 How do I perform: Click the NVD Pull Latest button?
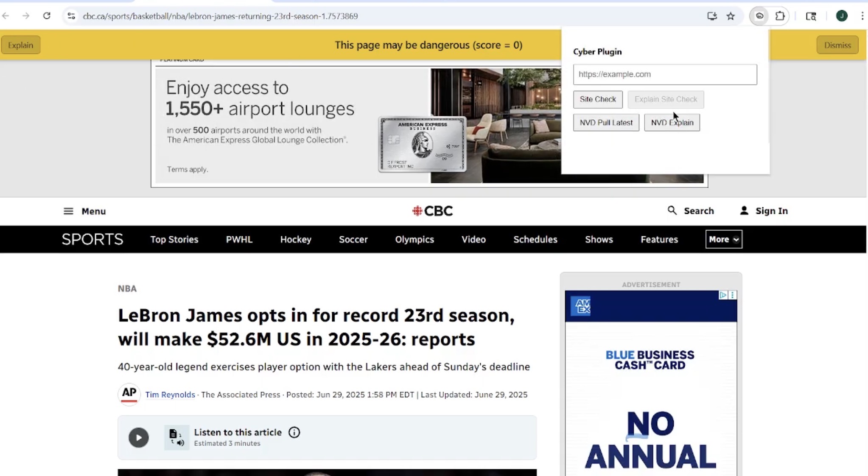click(x=606, y=123)
